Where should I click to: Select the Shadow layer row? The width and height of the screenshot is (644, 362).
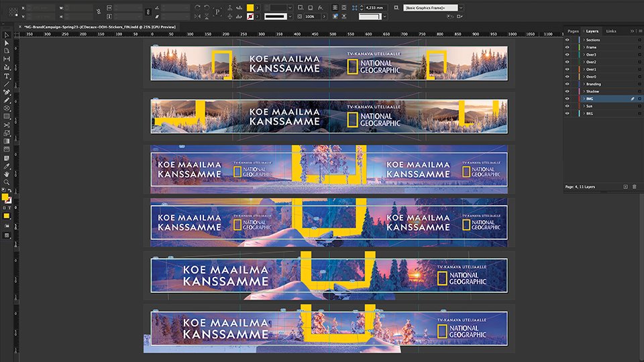(x=603, y=91)
